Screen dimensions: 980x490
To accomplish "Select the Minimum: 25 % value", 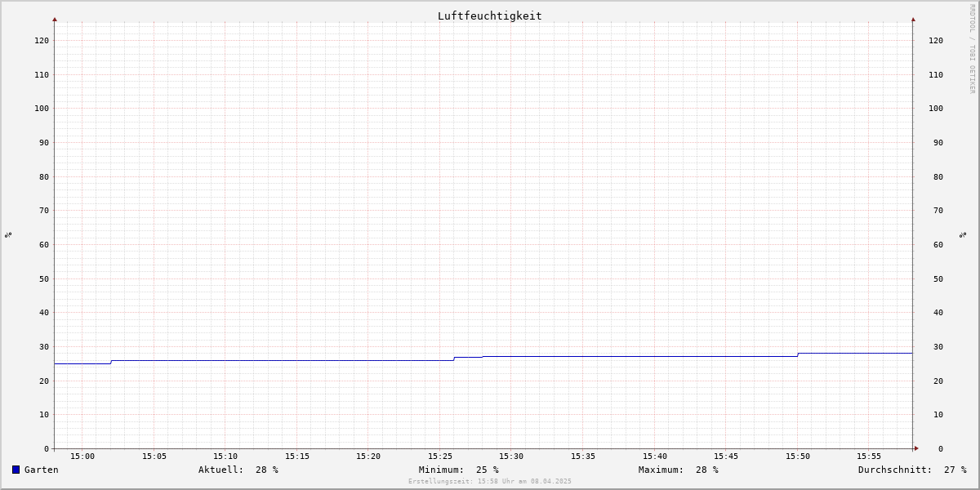I will (459, 470).
